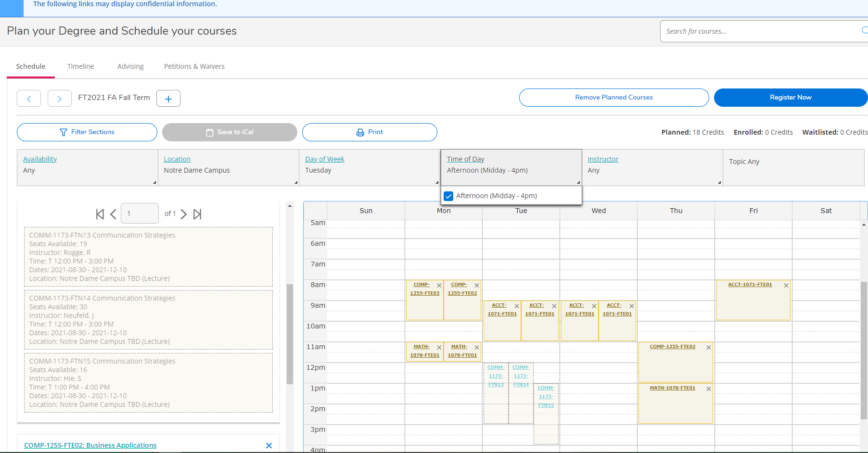Switch to the Timeline tab
This screenshot has height=453, width=868.
tap(80, 66)
